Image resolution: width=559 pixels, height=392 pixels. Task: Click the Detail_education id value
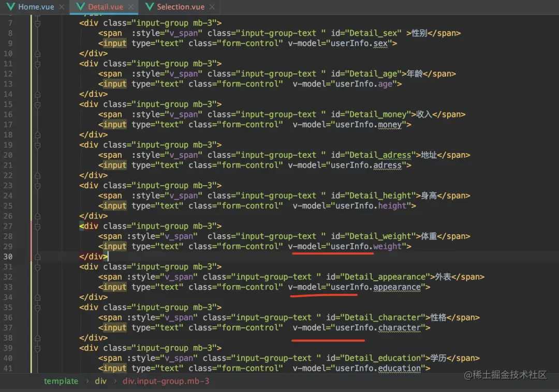[383, 358]
